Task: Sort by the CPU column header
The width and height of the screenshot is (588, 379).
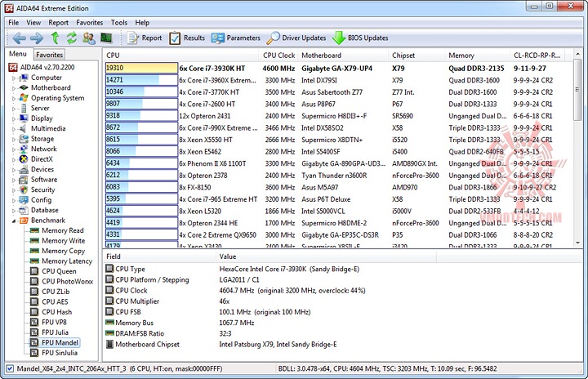Action: (180, 56)
